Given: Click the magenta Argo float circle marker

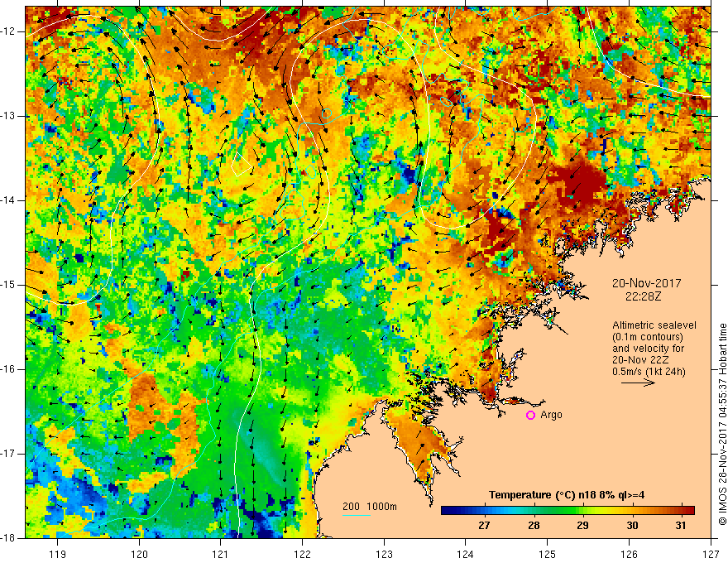Looking at the screenshot, I should [x=530, y=416].
